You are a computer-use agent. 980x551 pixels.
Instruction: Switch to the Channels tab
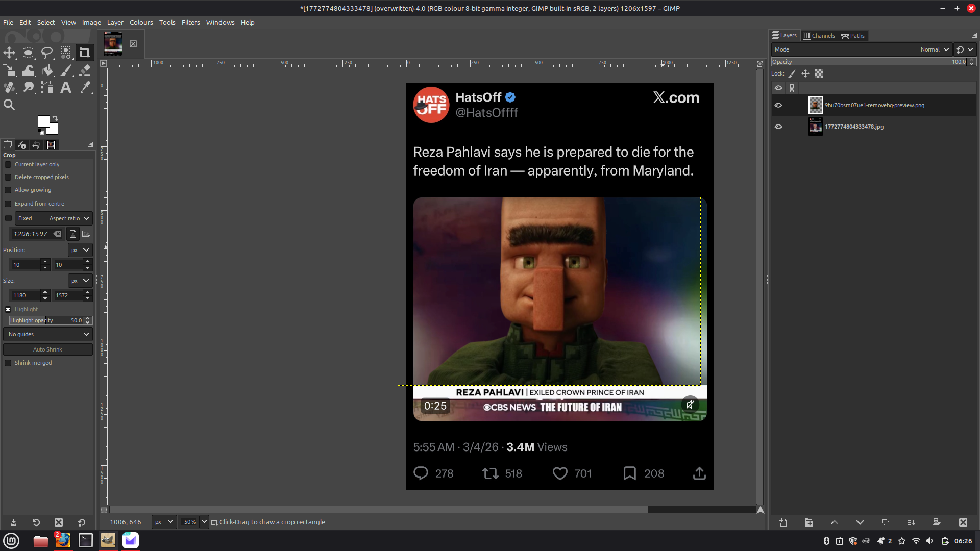pos(819,36)
